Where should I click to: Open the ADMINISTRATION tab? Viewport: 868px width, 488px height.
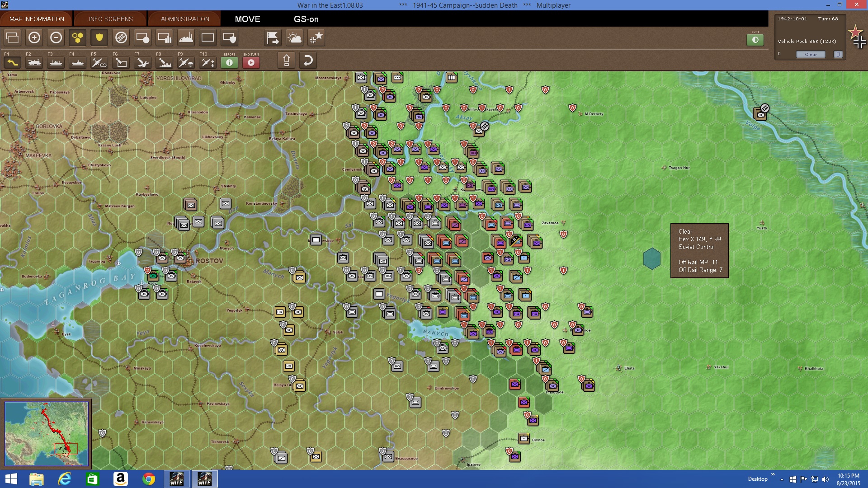click(x=185, y=19)
